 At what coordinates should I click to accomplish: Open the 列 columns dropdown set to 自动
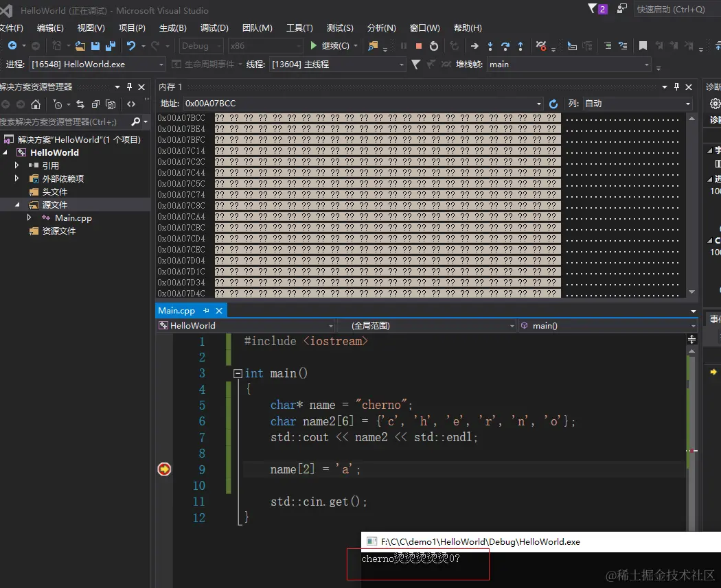637,104
